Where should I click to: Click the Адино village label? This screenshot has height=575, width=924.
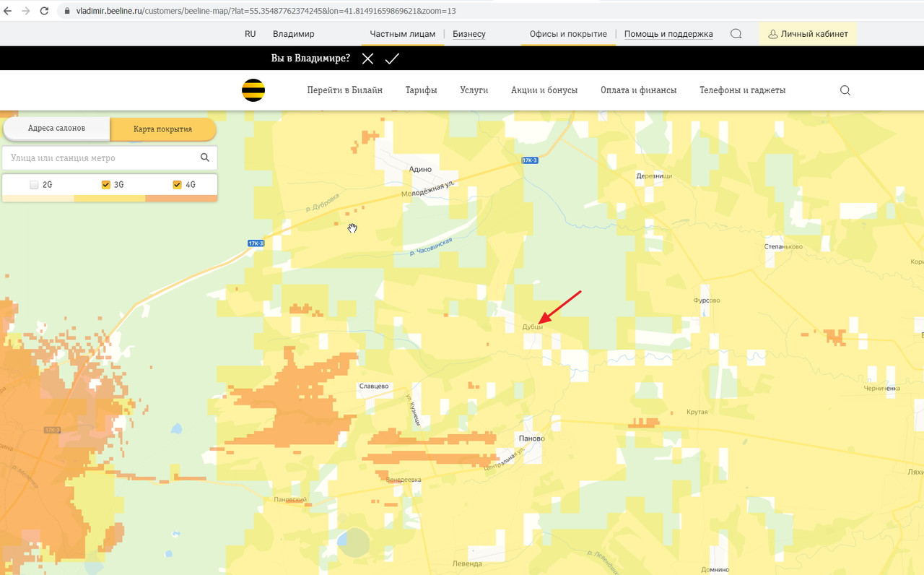[x=420, y=169]
